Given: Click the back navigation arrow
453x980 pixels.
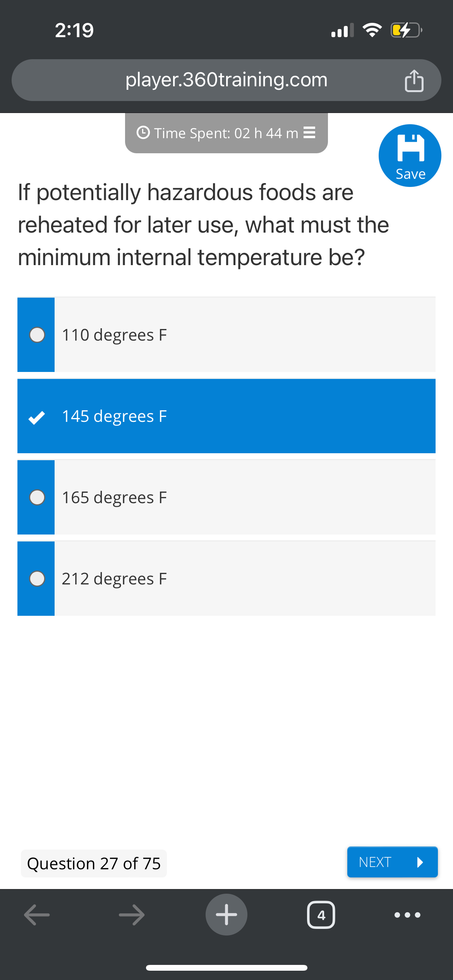Looking at the screenshot, I should click(x=37, y=914).
